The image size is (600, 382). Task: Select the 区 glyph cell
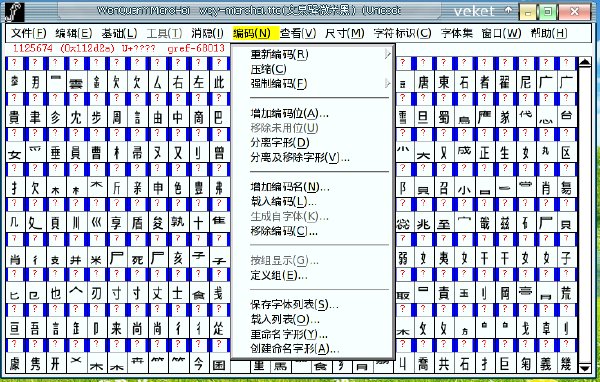click(566, 152)
